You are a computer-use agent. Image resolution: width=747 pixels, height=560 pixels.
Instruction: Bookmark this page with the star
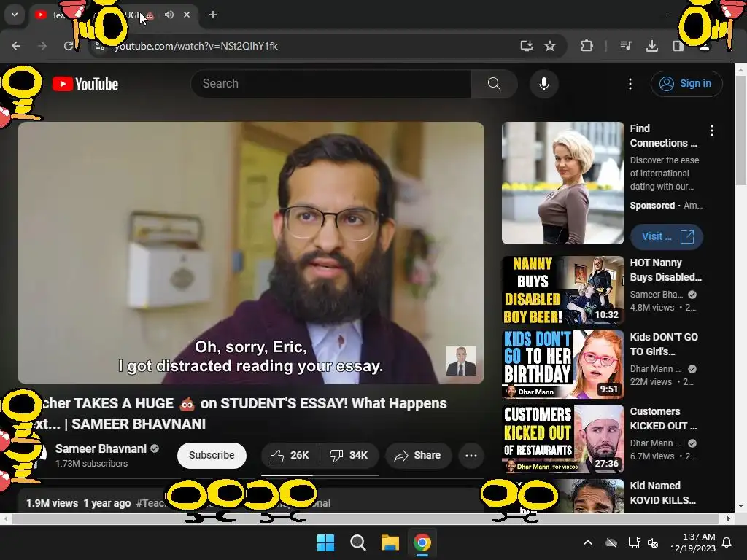550,46
